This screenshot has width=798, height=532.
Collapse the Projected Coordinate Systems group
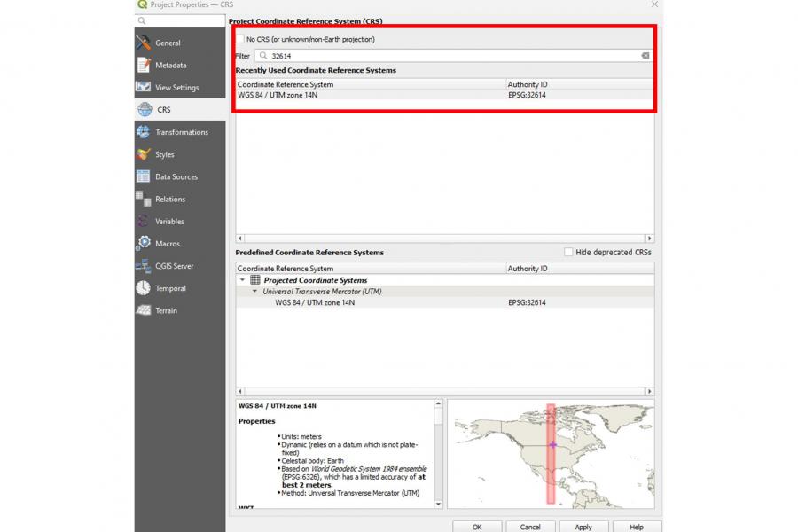coord(243,280)
